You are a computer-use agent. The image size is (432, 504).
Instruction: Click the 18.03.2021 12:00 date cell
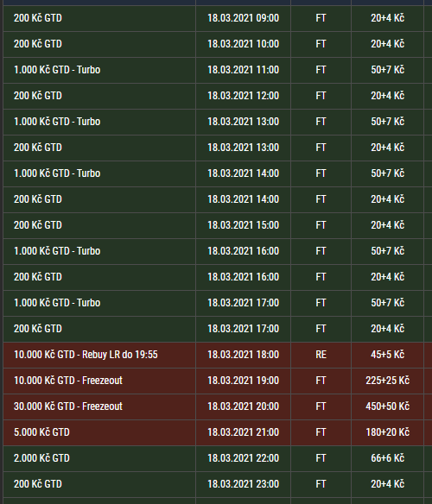click(x=243, y=96)
